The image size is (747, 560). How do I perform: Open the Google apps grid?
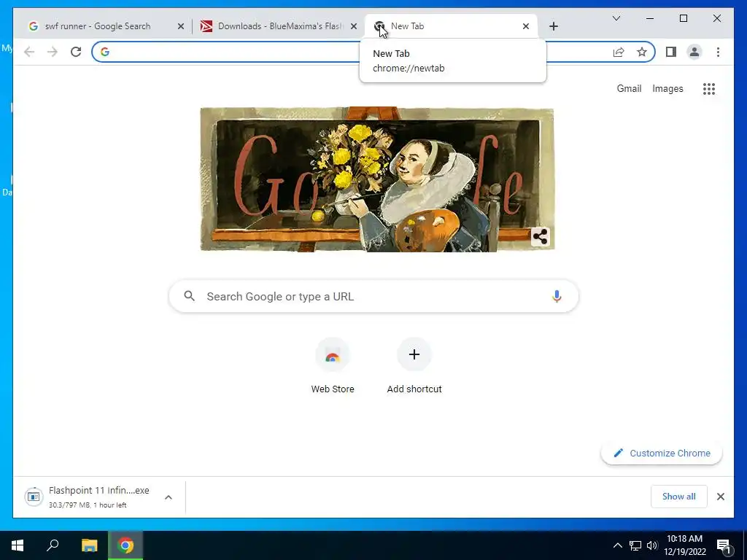pyautogui.click(x=709, y=88)
